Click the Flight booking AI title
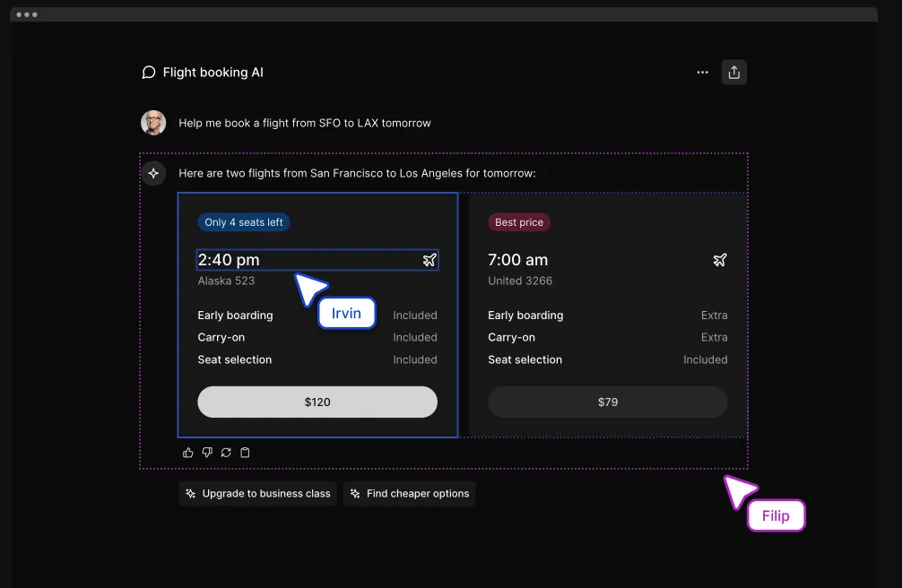This screenshot has height=588, width=902. tap(213, 73)
